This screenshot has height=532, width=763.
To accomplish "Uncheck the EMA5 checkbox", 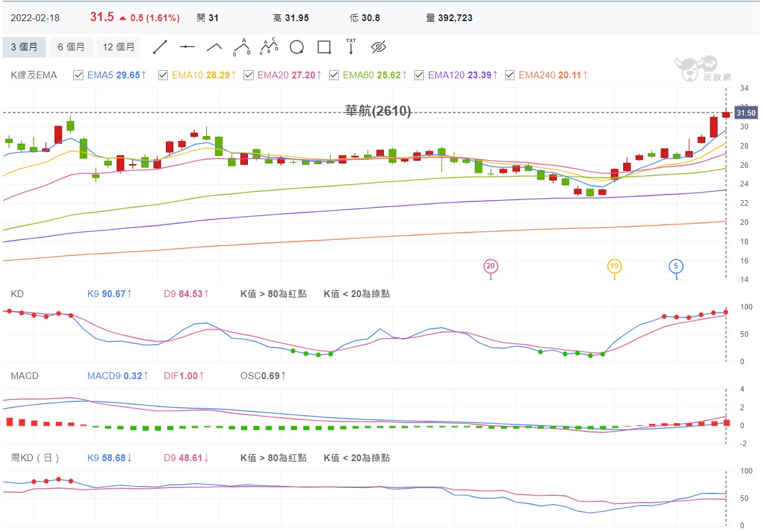I will point(78,75).
